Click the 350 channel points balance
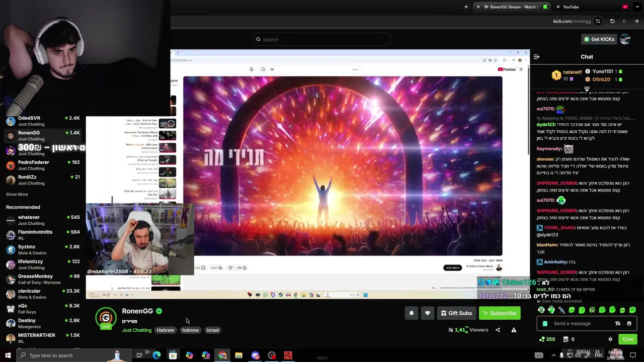This screenshot has width=644, height=362. (547, 339)
